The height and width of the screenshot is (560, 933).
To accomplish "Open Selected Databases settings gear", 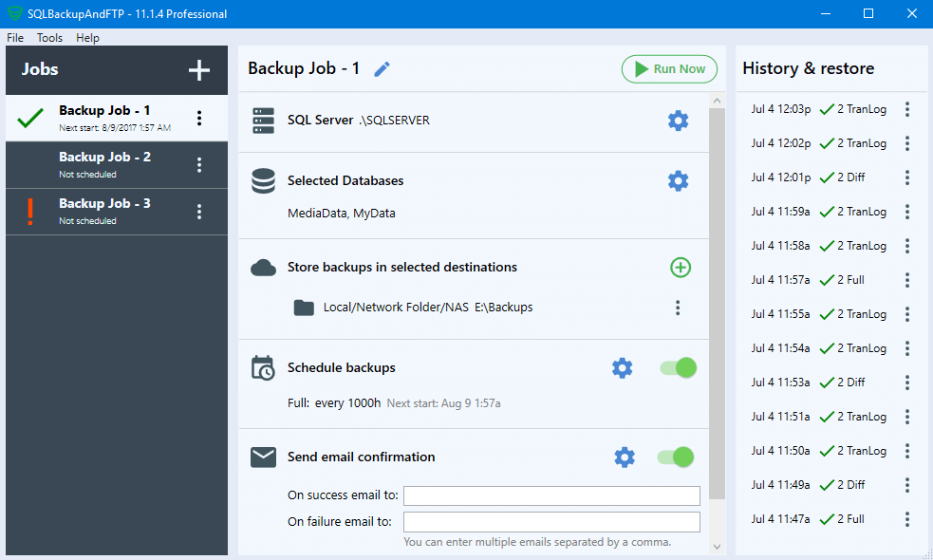I will coord(679,180).
